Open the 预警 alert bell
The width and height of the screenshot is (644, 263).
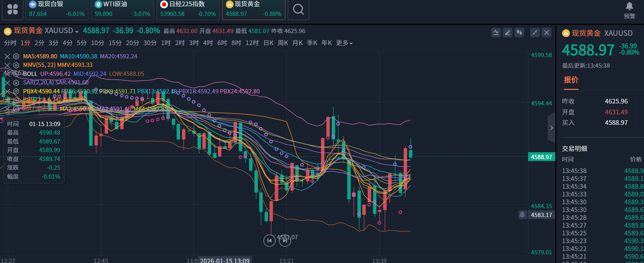629,10
